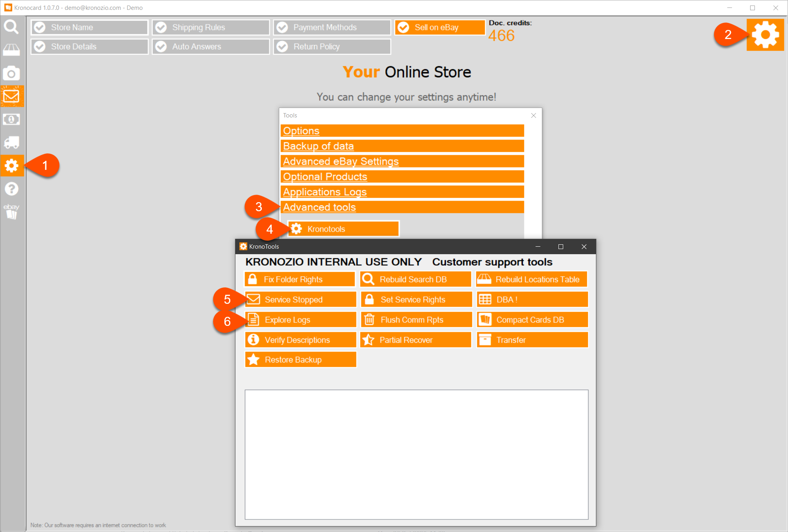
Task: Close the Tools panel
Action: click(533, 115)
